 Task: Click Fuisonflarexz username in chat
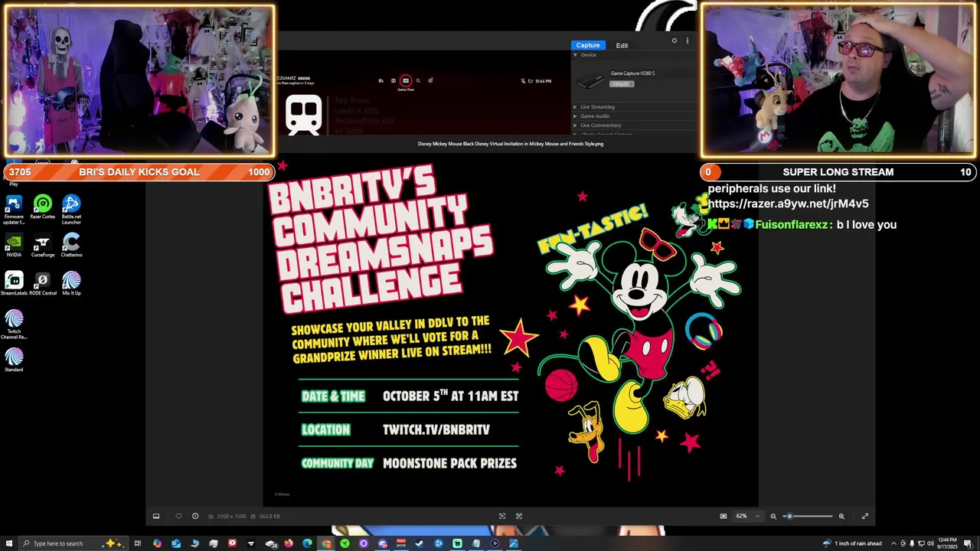793,224
